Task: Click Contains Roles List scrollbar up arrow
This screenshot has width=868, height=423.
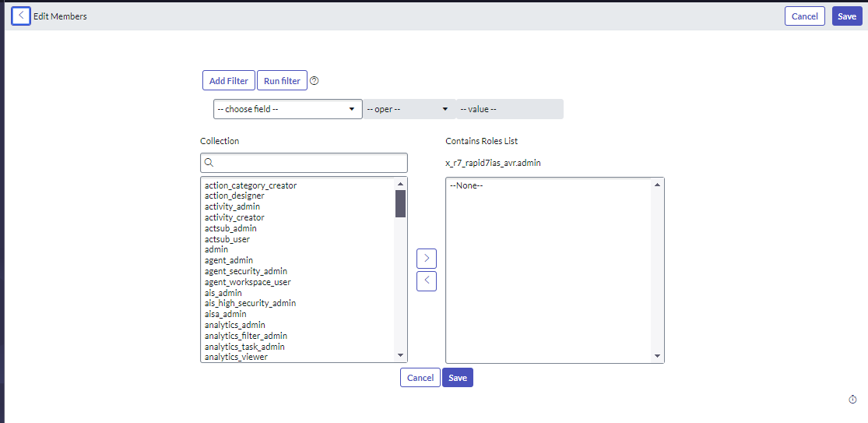Action: pos(658,185)
